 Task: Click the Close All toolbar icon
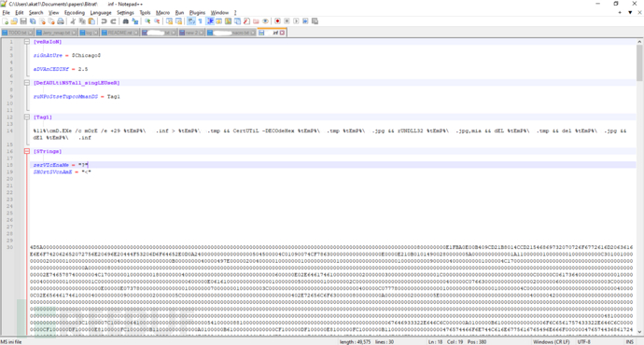[x=51, y=21]
